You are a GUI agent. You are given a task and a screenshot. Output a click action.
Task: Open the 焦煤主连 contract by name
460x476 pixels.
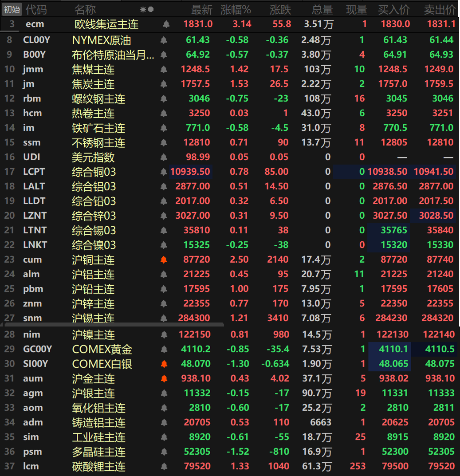[x=93, y=70]
